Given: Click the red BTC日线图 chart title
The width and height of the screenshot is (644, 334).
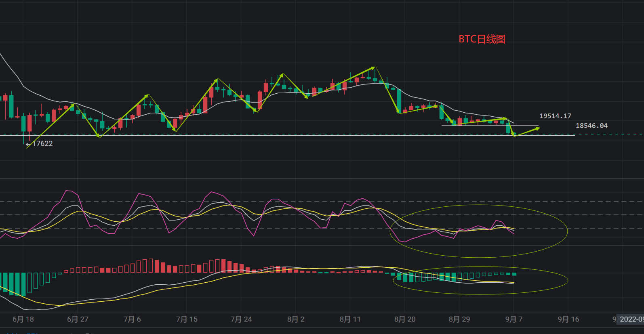Looking at the screenshot, I should coord(482,39).
